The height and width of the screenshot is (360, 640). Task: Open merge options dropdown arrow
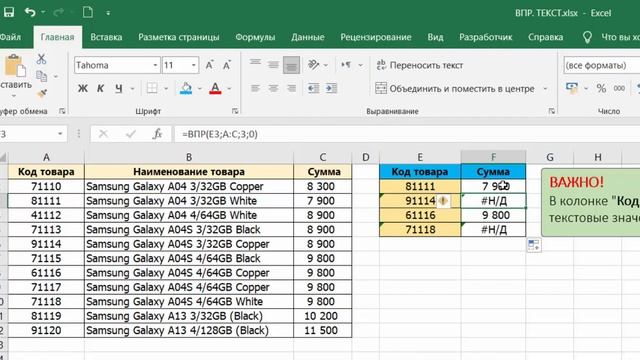pyautogui.click(x=545, y=89)
